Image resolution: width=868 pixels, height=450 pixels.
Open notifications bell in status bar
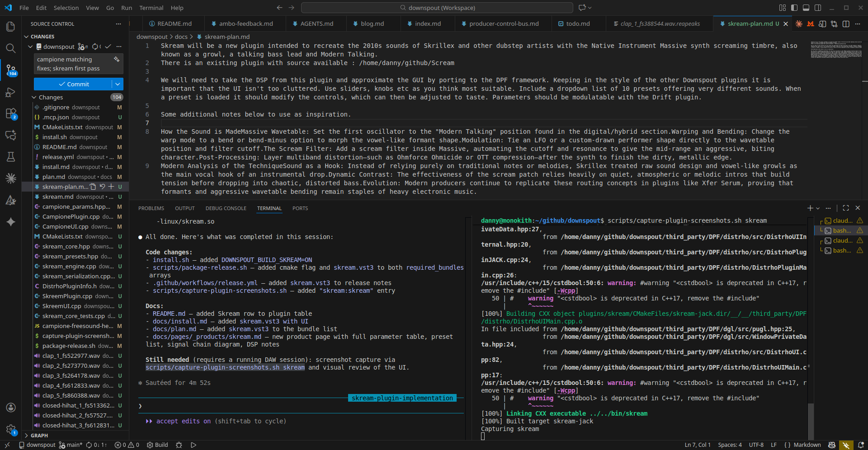861,445
